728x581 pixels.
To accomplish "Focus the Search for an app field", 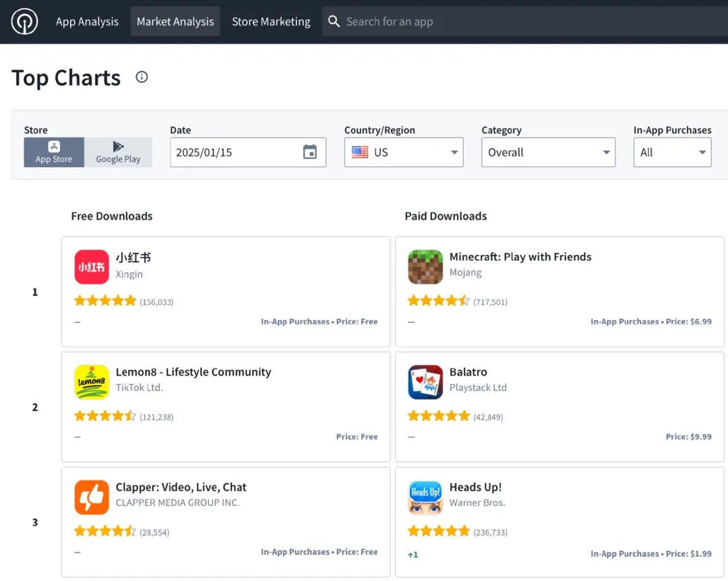I will [524, 22].
